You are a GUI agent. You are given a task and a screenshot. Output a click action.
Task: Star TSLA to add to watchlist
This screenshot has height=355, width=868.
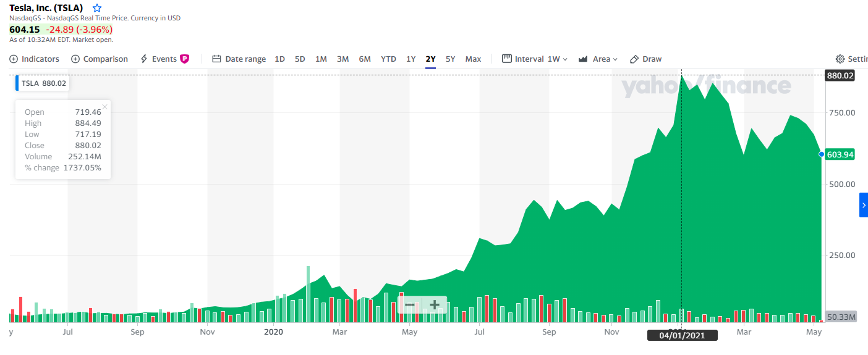pyautogui.click(x=97, y=8)
